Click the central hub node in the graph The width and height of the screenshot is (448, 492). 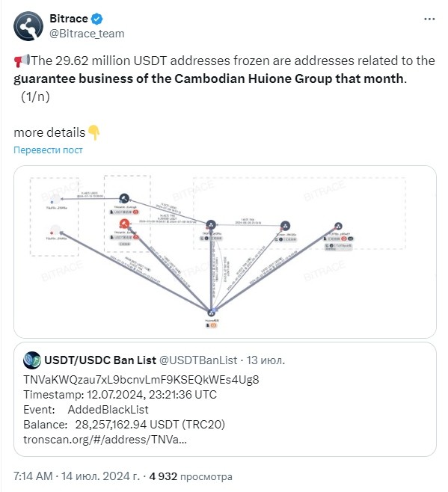(x=211, y=225)
